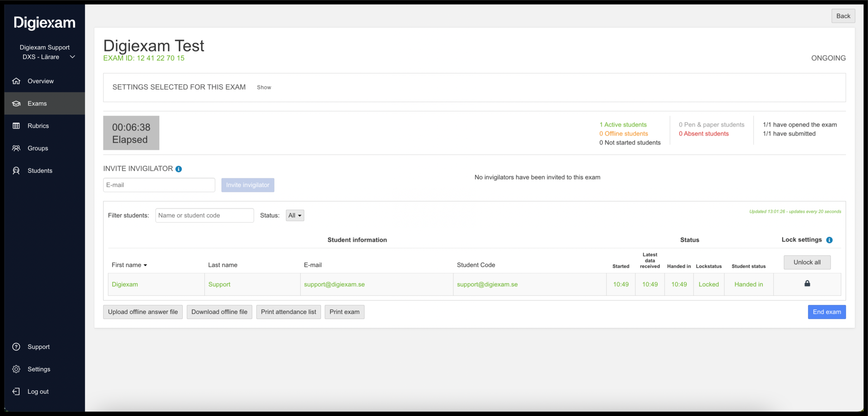Viewport: 868px width, 416px height.
Task: Open Students in the sidebar
Action: pyautogui.click(x=45, y=171)
